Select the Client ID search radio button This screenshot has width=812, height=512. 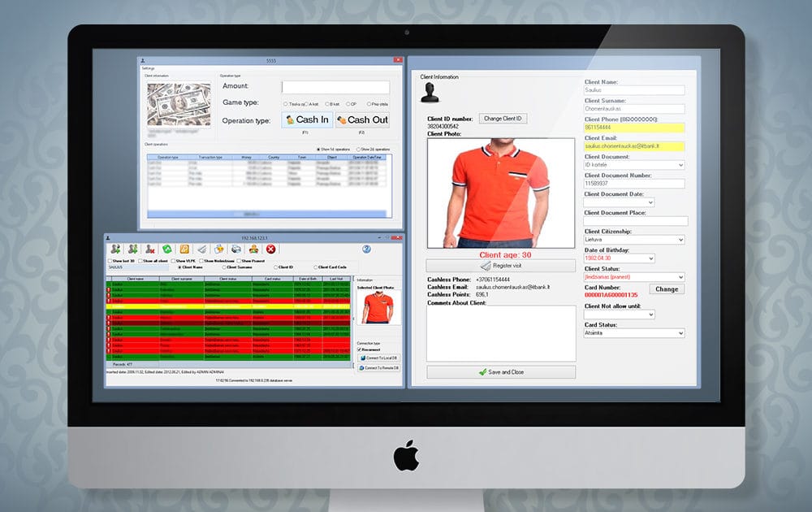point(275,267)
